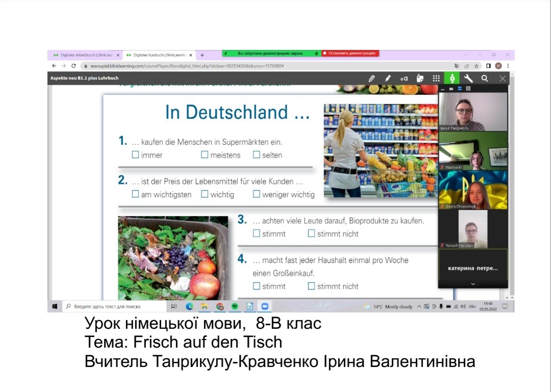The image size is (551, 392).
Task: Check 'stimmt nicht' under question 3
Action: pyautogui.click(x=311, y=233)
